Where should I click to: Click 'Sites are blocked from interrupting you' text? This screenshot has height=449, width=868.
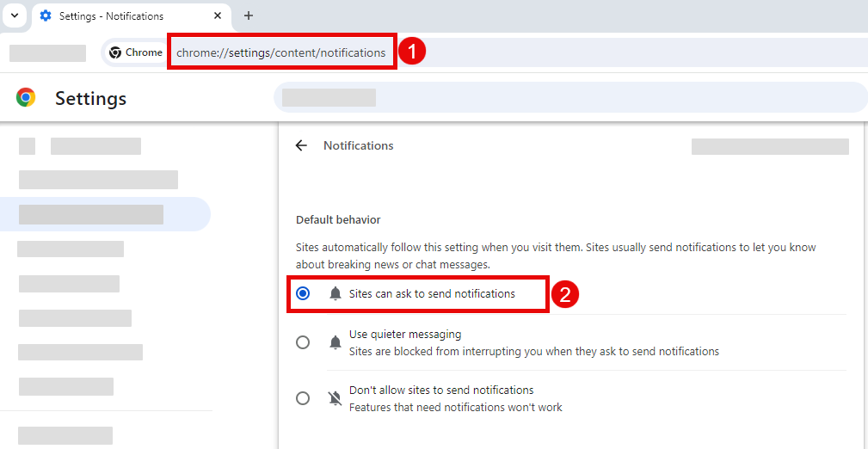point(534,351)
